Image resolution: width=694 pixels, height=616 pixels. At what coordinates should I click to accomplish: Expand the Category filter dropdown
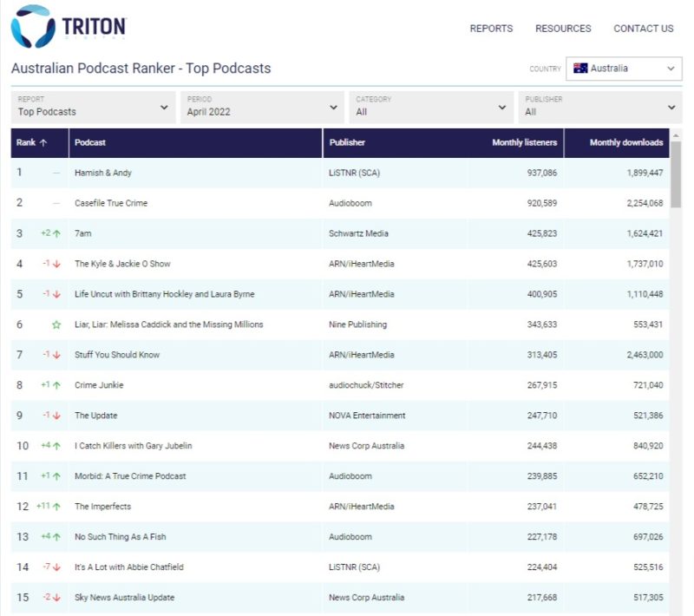click(x=431, y=107)
